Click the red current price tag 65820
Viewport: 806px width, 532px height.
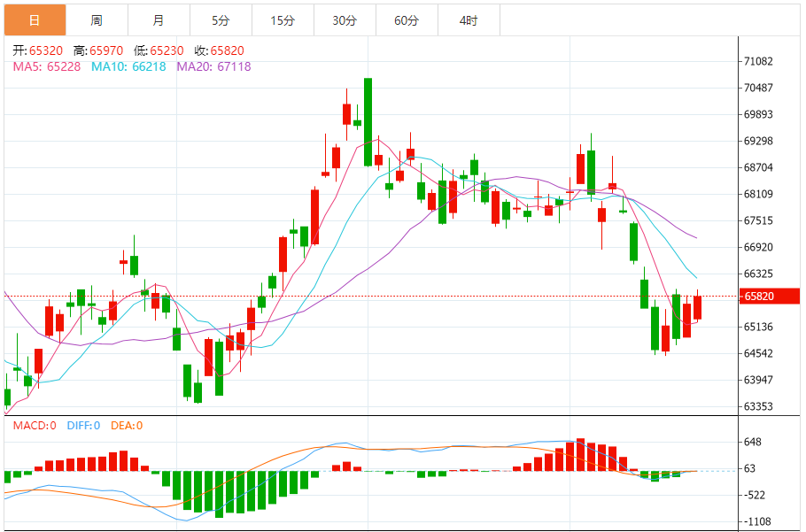tap(769, 297)
